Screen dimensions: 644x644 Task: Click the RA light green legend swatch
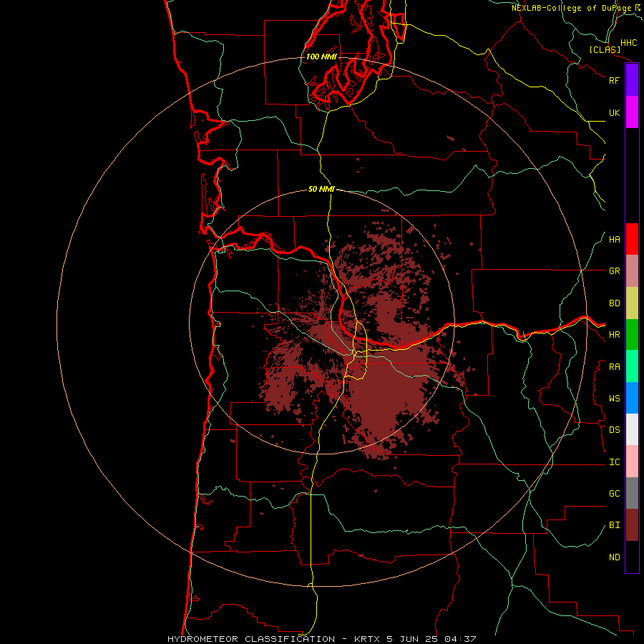point(632,366)
